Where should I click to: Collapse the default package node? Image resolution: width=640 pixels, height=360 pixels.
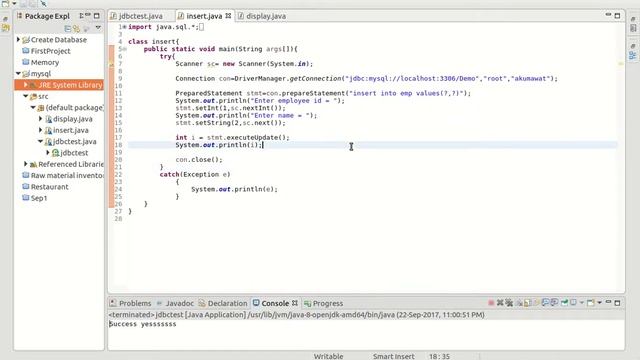pos(33,108)
